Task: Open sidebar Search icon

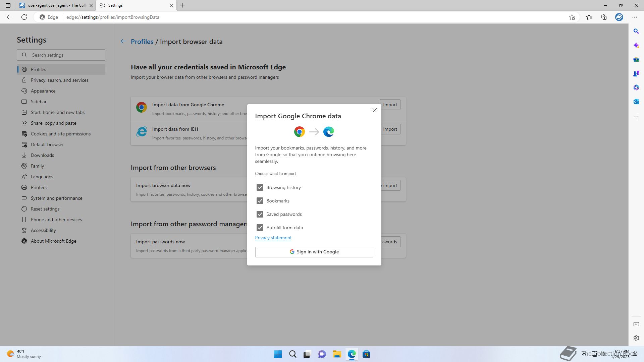Action: coord(636,31)
